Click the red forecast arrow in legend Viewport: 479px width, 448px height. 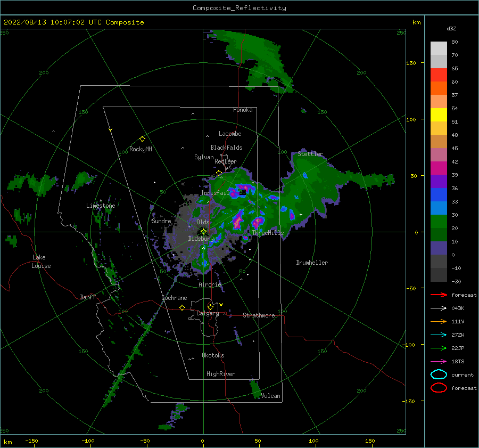coord(439,295)
